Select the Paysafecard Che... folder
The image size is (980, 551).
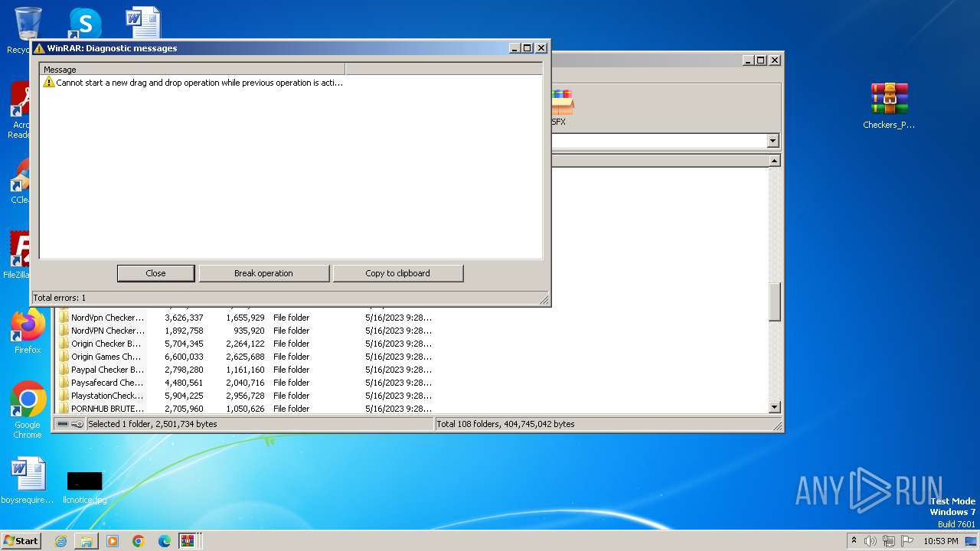click(x=245, y=383)
